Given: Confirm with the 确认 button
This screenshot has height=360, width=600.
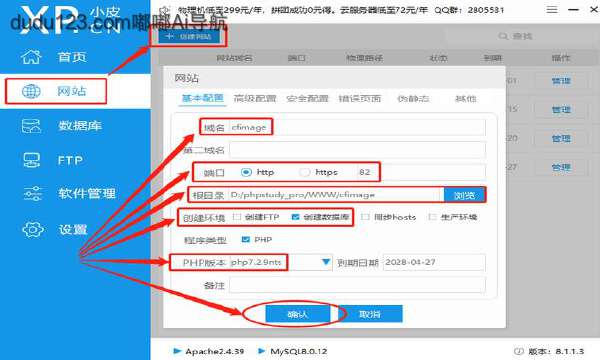Looking at the screenshot, I should coord(298,314).
